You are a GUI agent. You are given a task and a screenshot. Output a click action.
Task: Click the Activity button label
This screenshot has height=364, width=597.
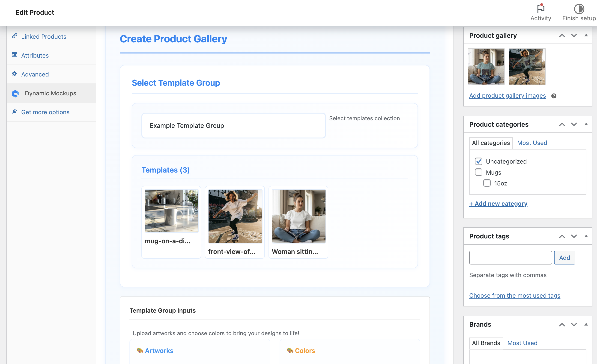[x=540, y=18]
